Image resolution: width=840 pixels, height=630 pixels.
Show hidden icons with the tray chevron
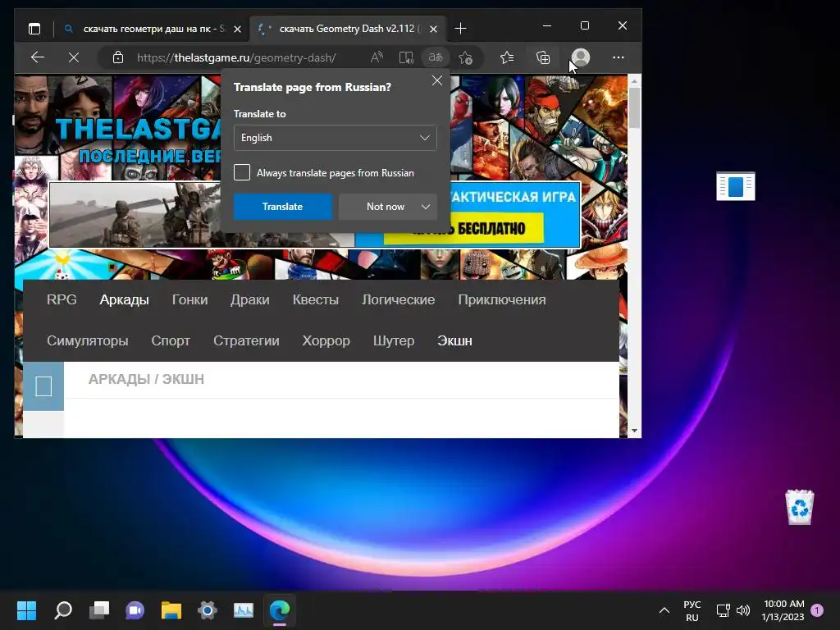pyautogui.click(x=664, y=610)
